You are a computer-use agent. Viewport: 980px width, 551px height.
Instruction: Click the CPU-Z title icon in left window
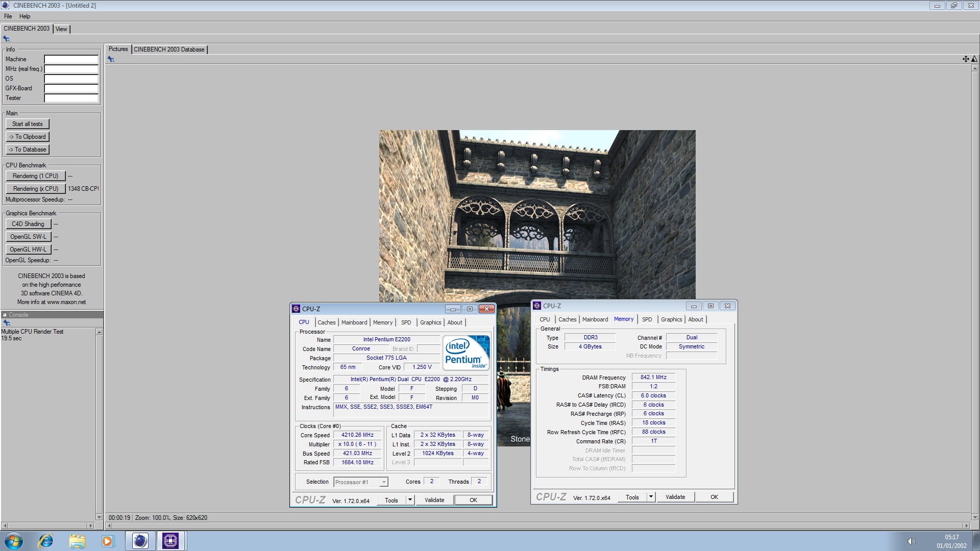click(296, 309)
